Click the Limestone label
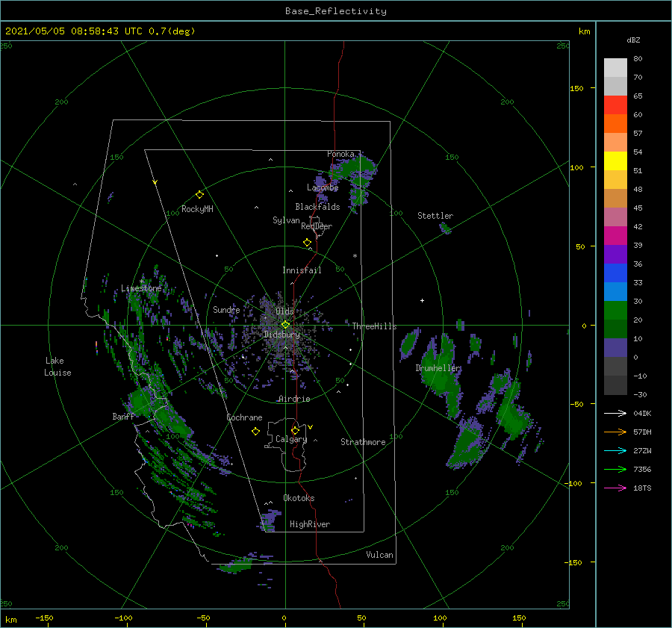This screenshot has height=628, width=672. [141, 288]
